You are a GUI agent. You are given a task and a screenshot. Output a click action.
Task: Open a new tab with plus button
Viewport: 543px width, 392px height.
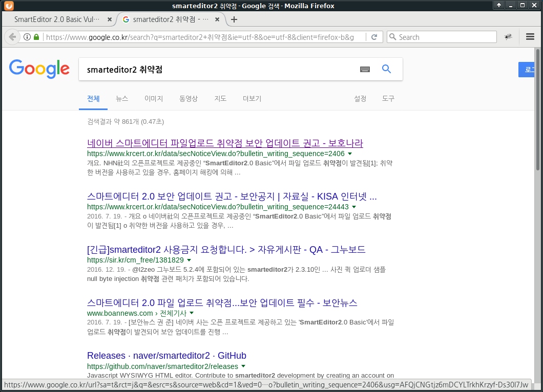click(x=234, y=19)
